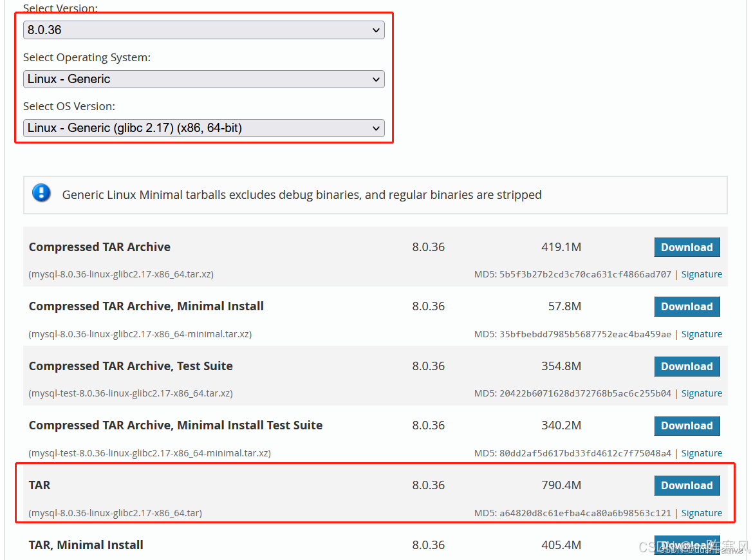Click filename (mysql-8.0.36-linux-glibc2.17-x86_64-minimal.tar.xz)

(x=140, y=334)
